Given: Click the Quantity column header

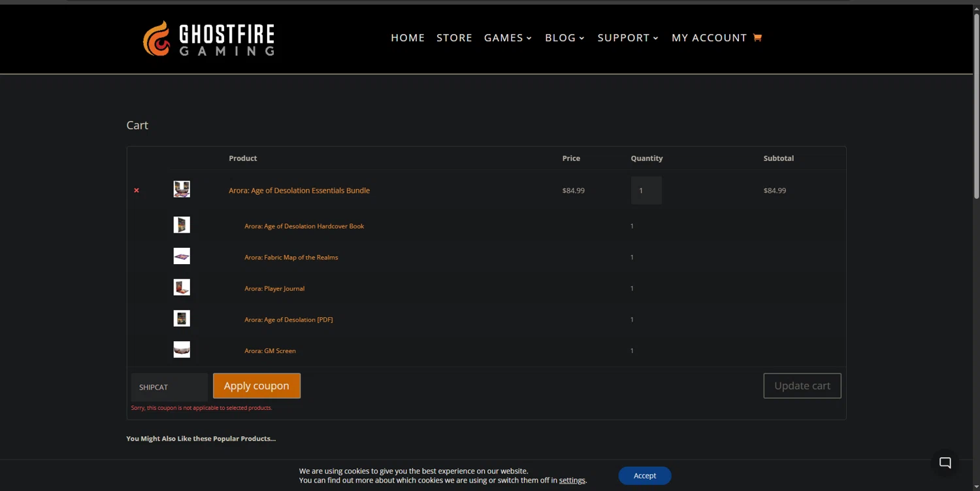Looking at the screenshot, I should (x=646, y=158).
